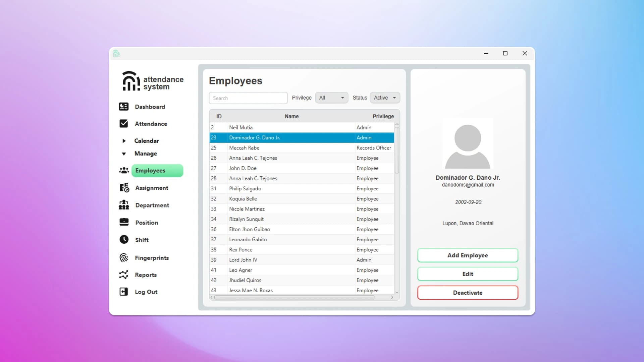
Task: Expand the Calendar section arrow
Action: pyautogui.click(x=124, y=141)
